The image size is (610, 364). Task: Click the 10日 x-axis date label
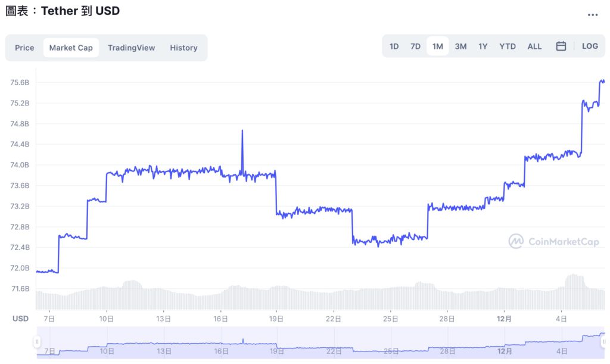point(106,319)
